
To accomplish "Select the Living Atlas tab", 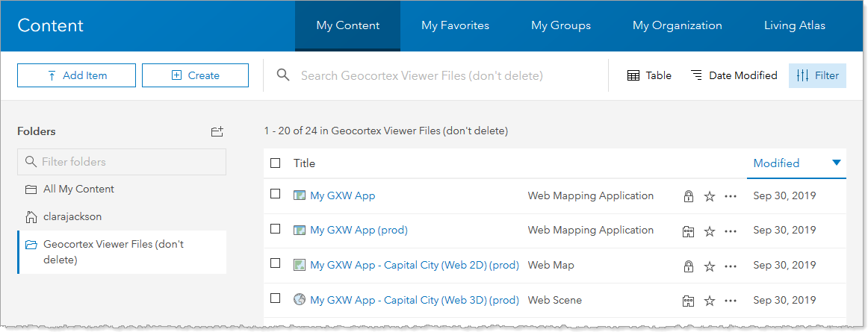I will [794, 25].
